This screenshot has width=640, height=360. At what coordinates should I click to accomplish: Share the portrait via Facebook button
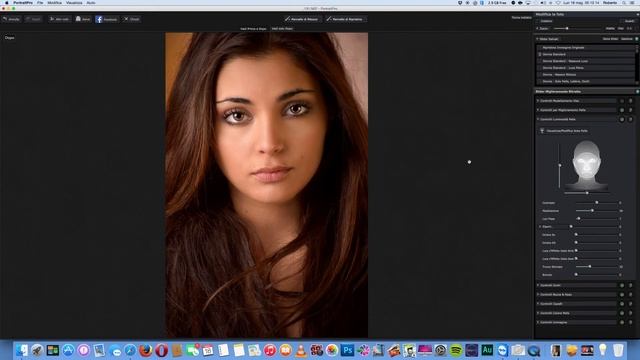point(107,19)
